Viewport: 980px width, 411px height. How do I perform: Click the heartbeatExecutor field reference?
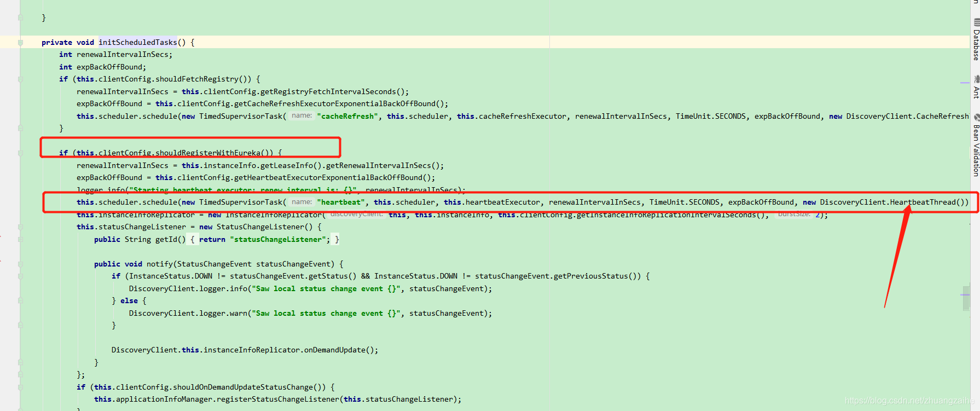[503, 202]
